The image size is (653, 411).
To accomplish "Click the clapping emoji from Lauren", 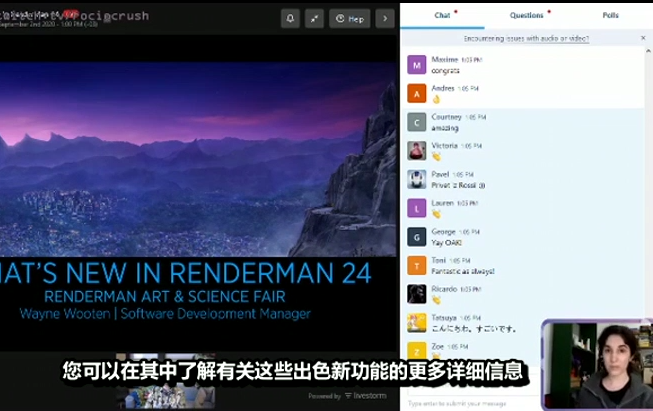I will pyautogui.click(x=436, y=214).
